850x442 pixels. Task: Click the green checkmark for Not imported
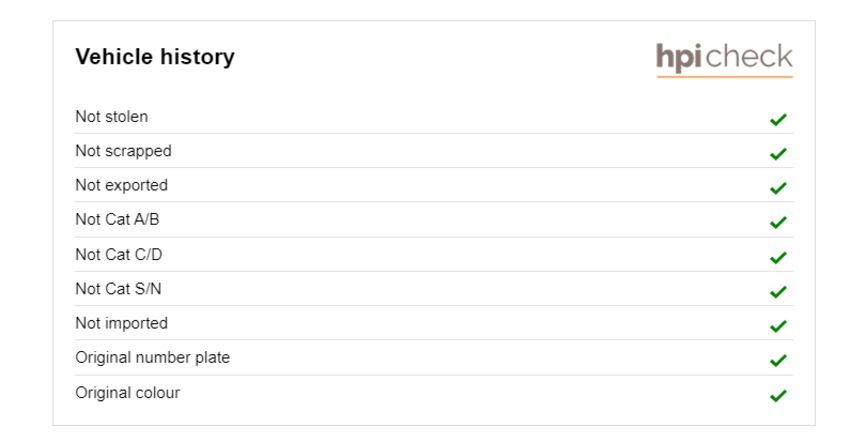tap(778, 326)
